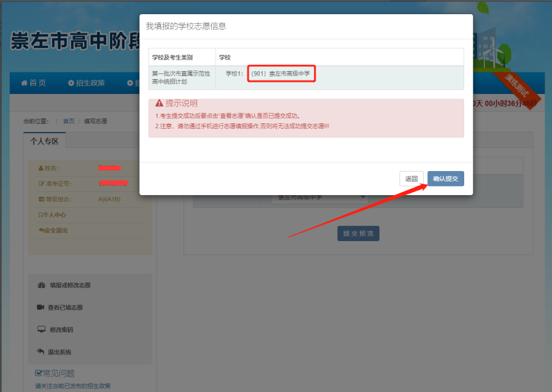Click the monitor icon beside 修改密码
The width and height of the screenshot is (552, 392).
[41, 329]
